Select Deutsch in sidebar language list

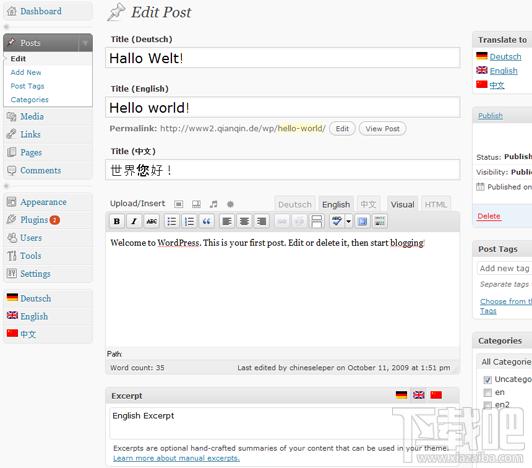(35, 299)
